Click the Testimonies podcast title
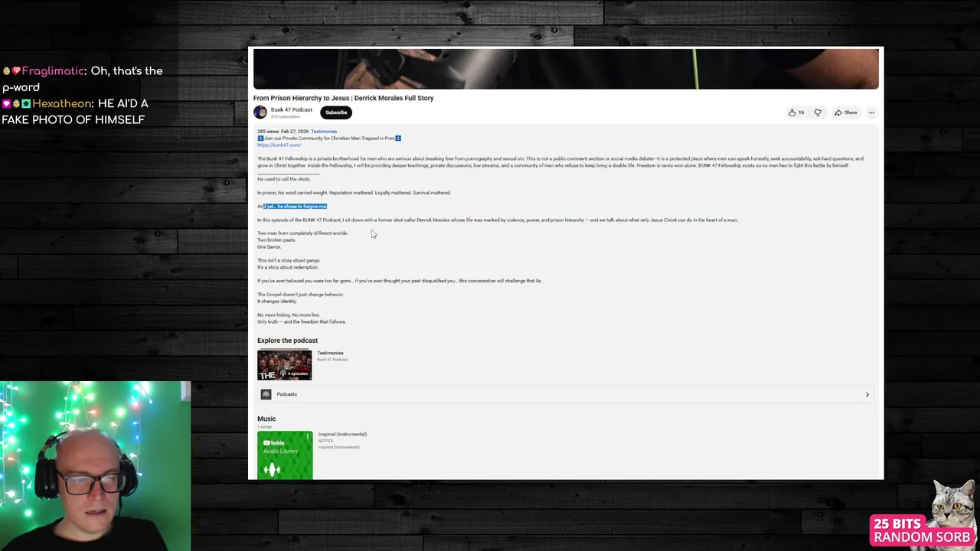 coord(330,353)
